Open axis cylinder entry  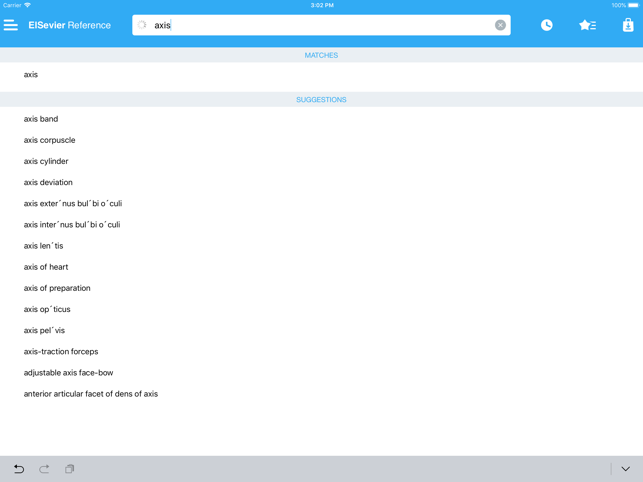tap(46, 161)
